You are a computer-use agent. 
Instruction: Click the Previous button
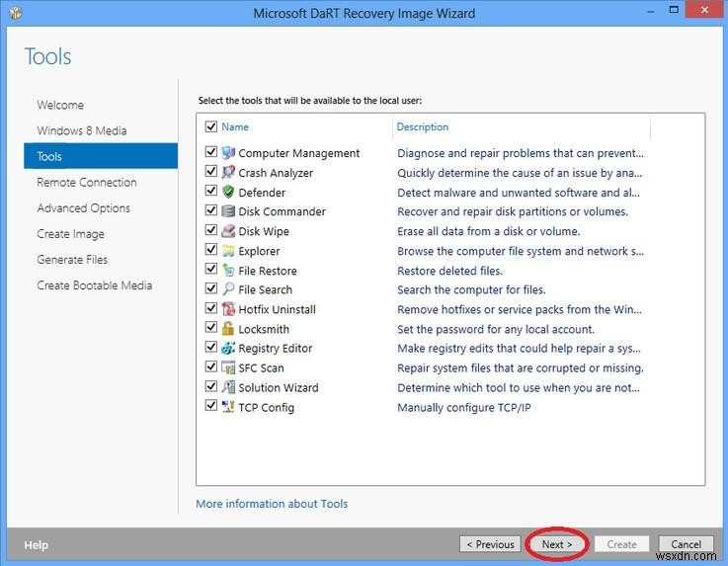490,544
